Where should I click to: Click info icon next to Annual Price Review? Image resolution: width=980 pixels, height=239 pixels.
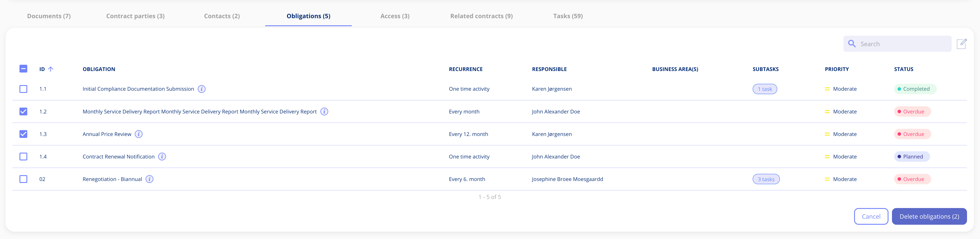coord(139,134)
